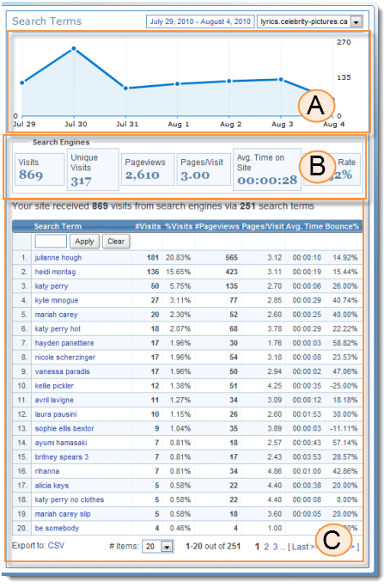Sort table by Bounce% column header

[342, 226]
